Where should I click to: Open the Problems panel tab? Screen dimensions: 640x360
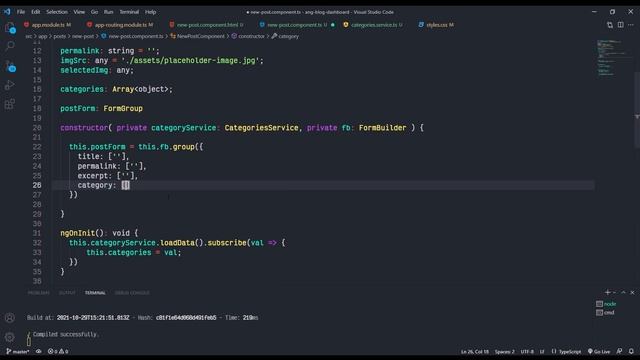click(x=38, y=293)
